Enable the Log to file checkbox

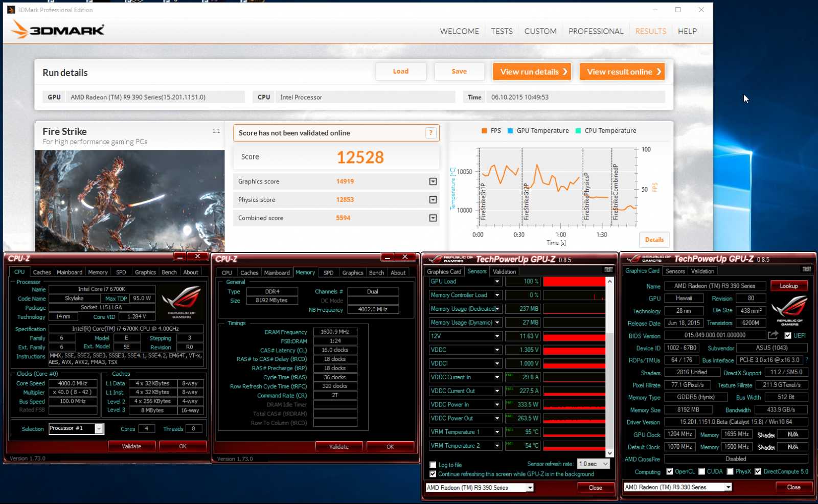pyautogui.click(x=433, y=465)
